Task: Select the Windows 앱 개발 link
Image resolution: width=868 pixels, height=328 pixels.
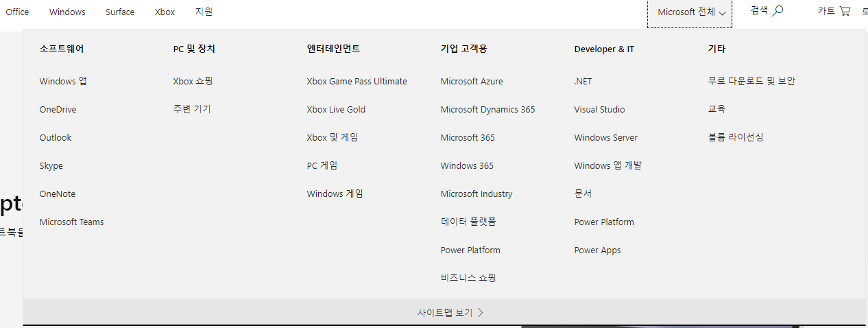Action: coord(608,165)
